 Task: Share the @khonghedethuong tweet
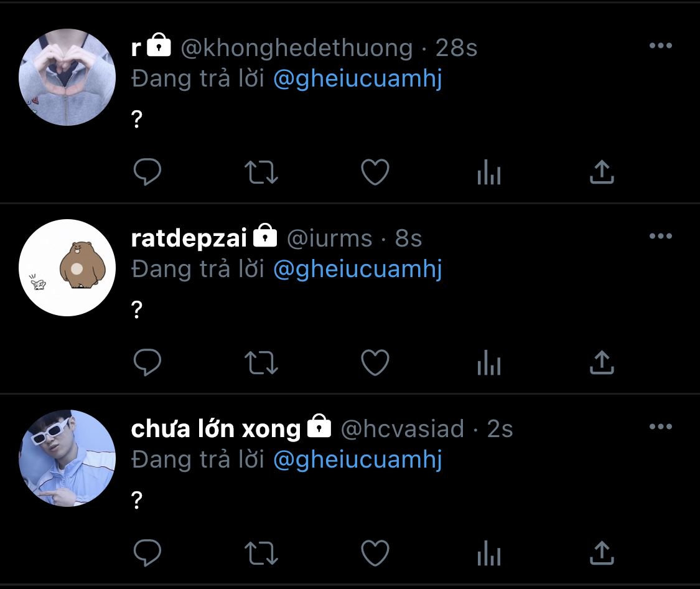(x=602, y=172)
